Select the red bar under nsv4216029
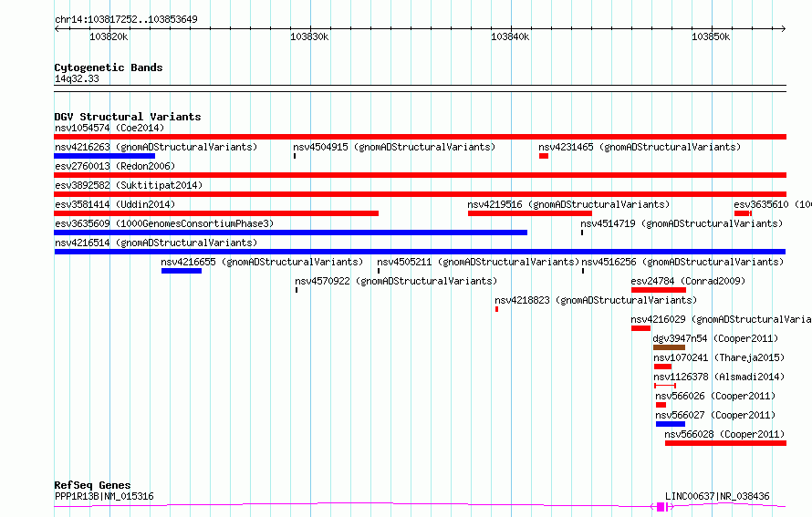The width and height of the screenshot is (812, 517). [641, 328]
